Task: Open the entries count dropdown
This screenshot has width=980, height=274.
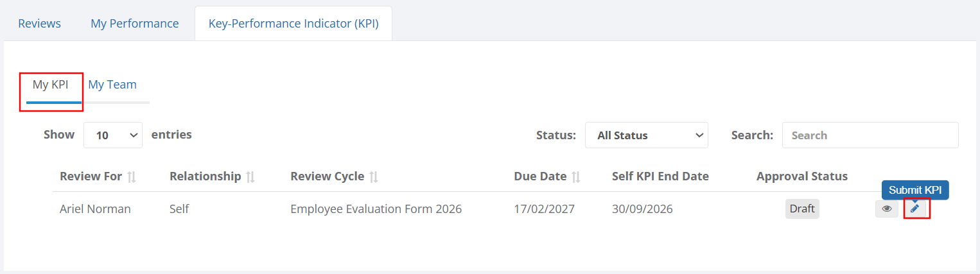Action: pyautogui.click(x=113, y=135)
